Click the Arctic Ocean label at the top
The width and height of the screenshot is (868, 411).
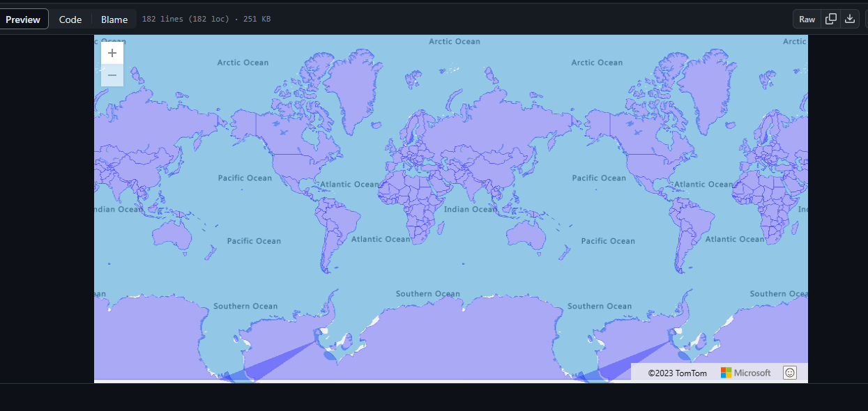click(455, 41)
